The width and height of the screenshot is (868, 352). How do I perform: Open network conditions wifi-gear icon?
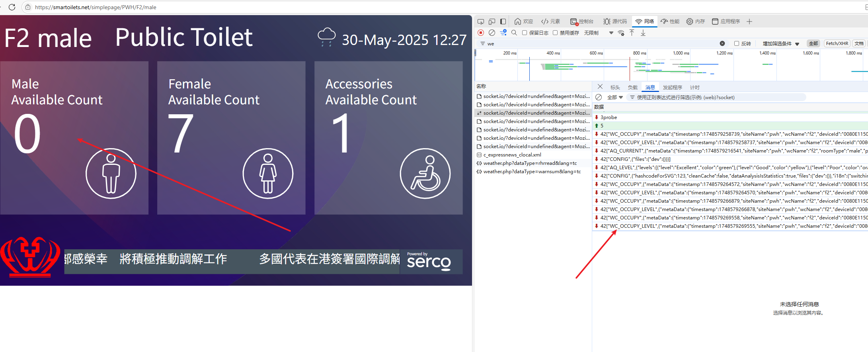tap(621, 33)
